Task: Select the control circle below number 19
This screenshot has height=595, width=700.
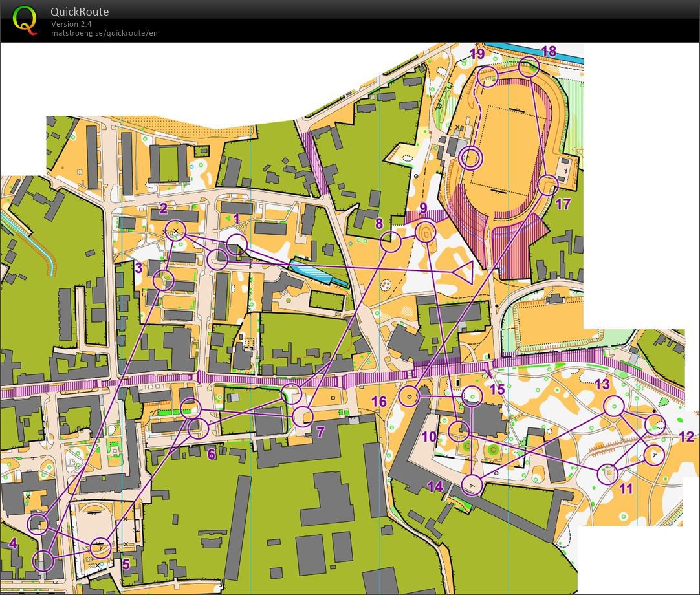Action: (488, 76)
